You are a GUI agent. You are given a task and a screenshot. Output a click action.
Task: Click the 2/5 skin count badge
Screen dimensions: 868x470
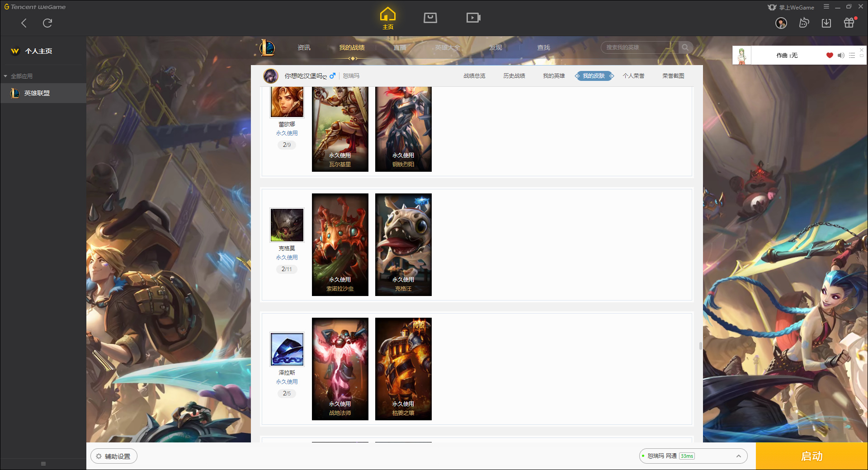[287, 394]
